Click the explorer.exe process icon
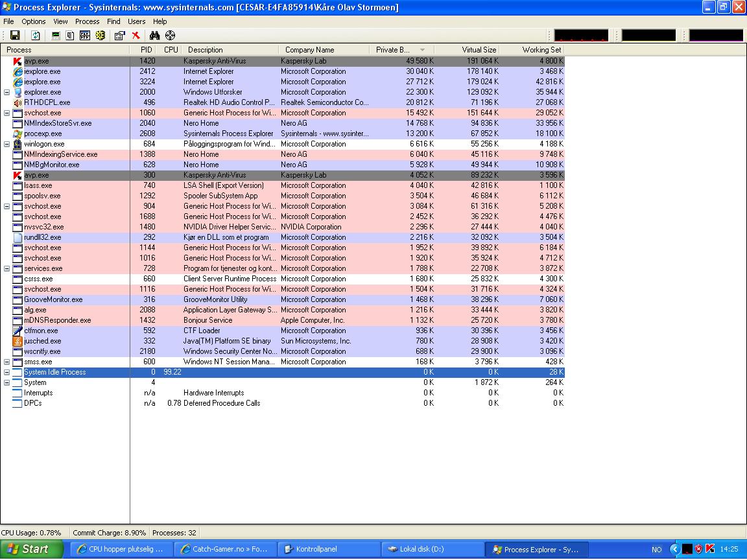The height and width of the screenshot is (560, 747). pos(18,93)
